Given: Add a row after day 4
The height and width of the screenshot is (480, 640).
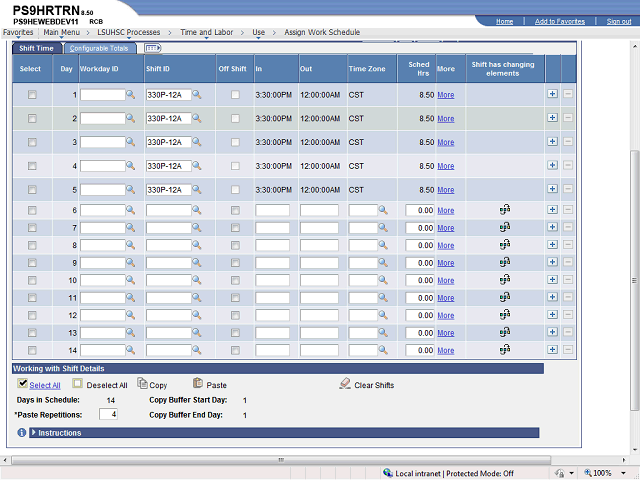Looking at the screenshot, I should click(552, 165).
